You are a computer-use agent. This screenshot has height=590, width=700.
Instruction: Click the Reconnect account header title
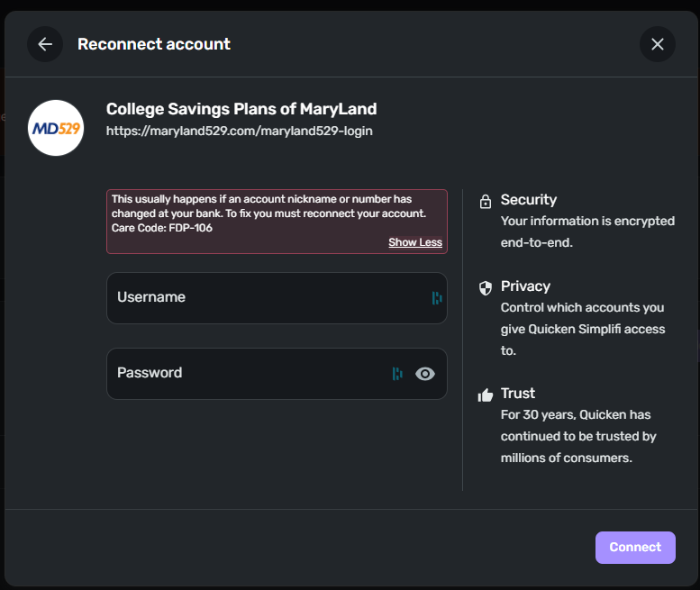pos(154,44)
